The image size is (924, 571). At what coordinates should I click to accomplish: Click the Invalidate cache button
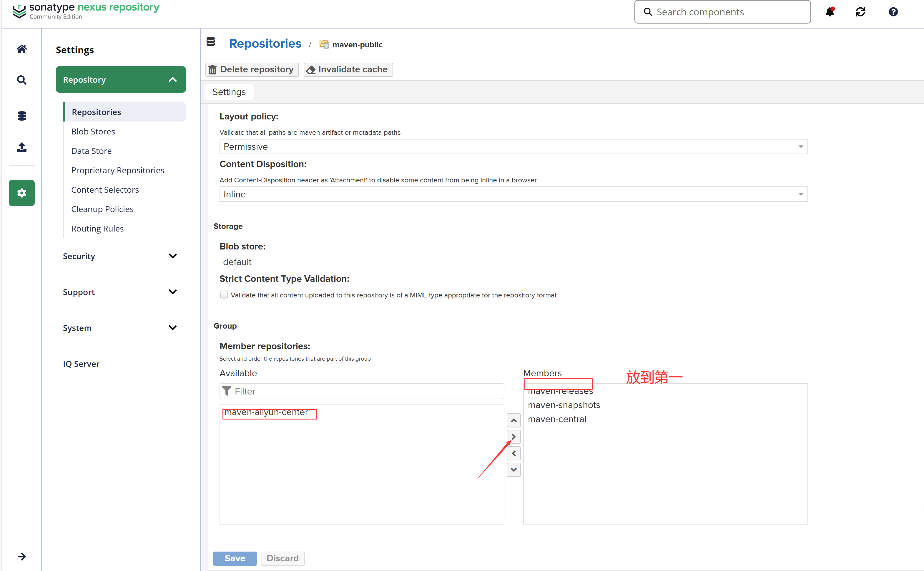coord(348,69)
